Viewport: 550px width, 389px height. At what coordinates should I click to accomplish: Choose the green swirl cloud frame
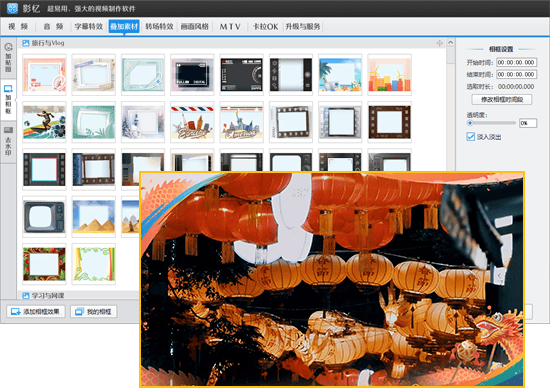94,264
